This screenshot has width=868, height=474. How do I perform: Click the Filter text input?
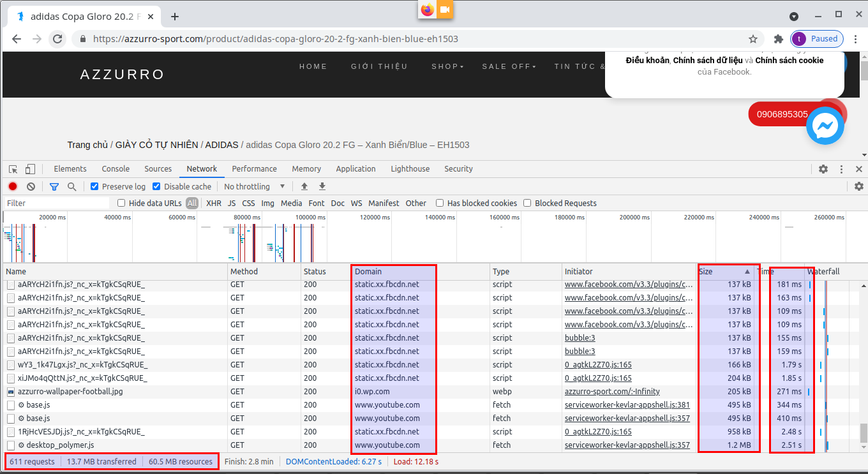[57, 203]
